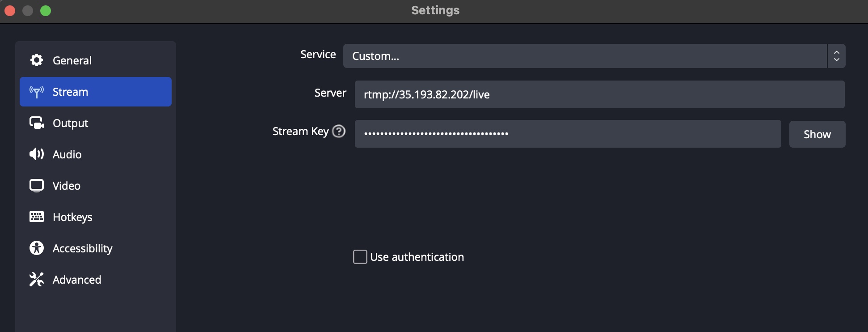The height and width of the screenshot is (332, 868).
Task: Click the Advanced tools icon
Action: point(37,280)
